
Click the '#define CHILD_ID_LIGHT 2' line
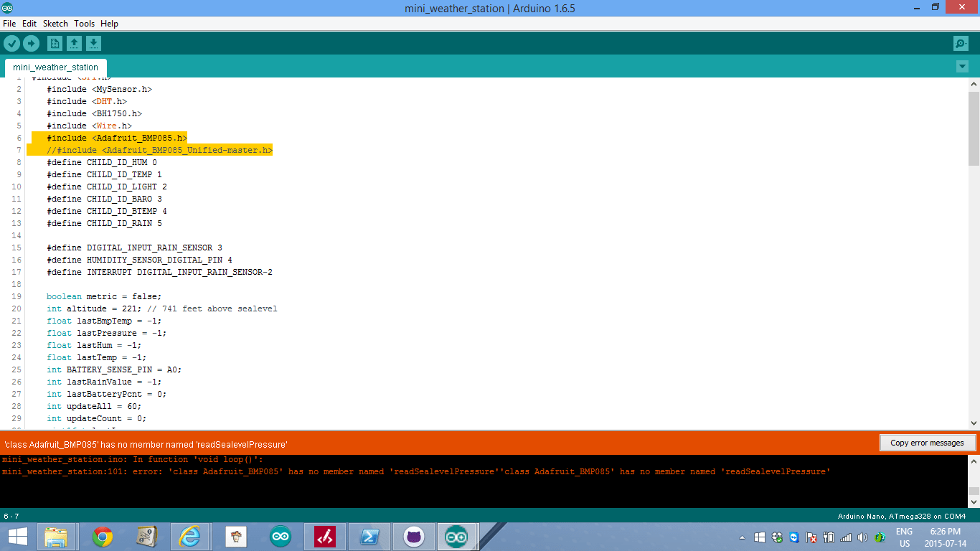(x=107, y=187)
